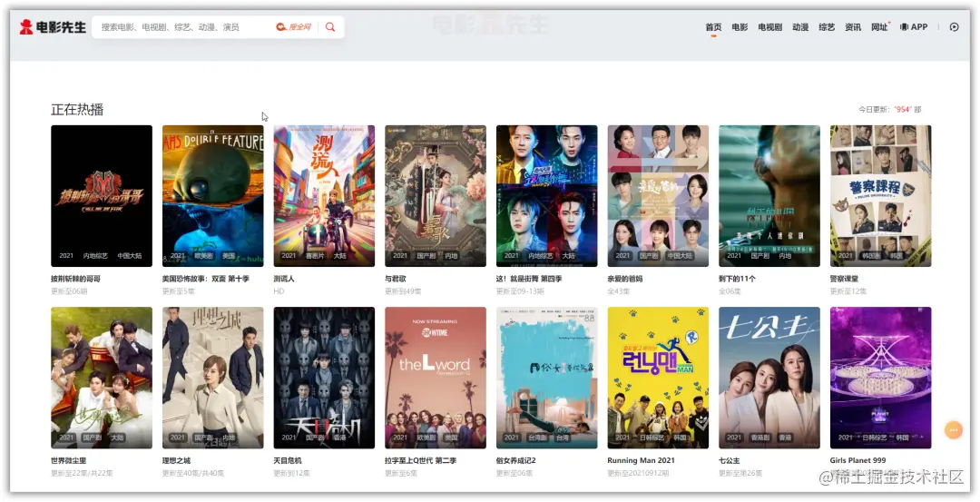Click the 更新至22集/共22集 status text
980x502 pixels.
[82, 473]
